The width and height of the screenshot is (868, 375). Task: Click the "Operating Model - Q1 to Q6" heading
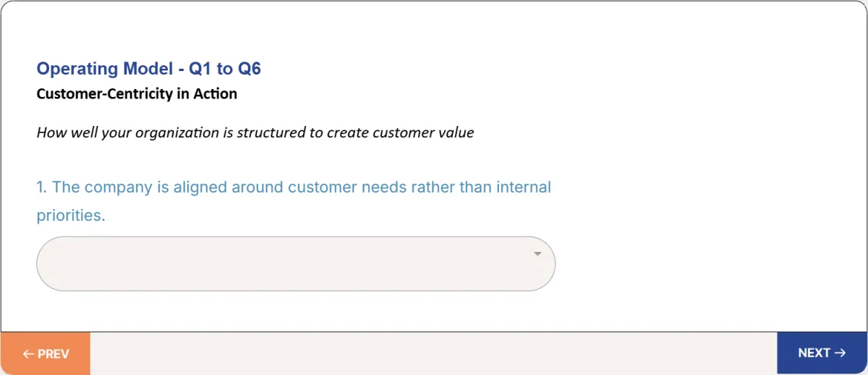point(148,69)
